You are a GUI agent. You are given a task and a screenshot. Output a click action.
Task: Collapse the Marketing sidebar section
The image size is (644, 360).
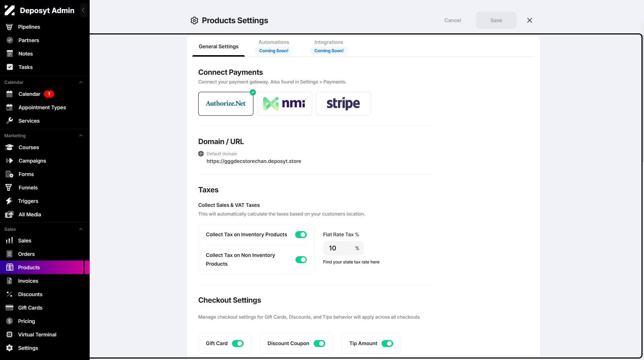pyautogui.click(x=81, y=136)
